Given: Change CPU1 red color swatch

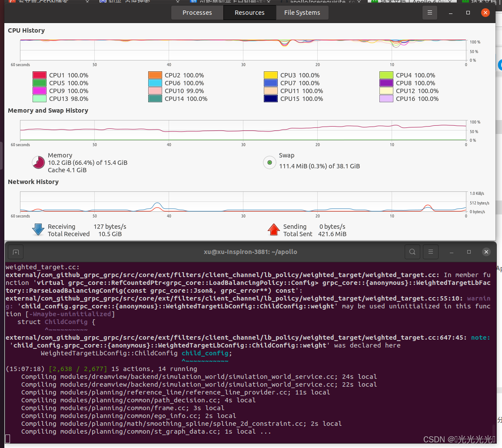Looking at the screenshot, I should click(x=40, y=75).
